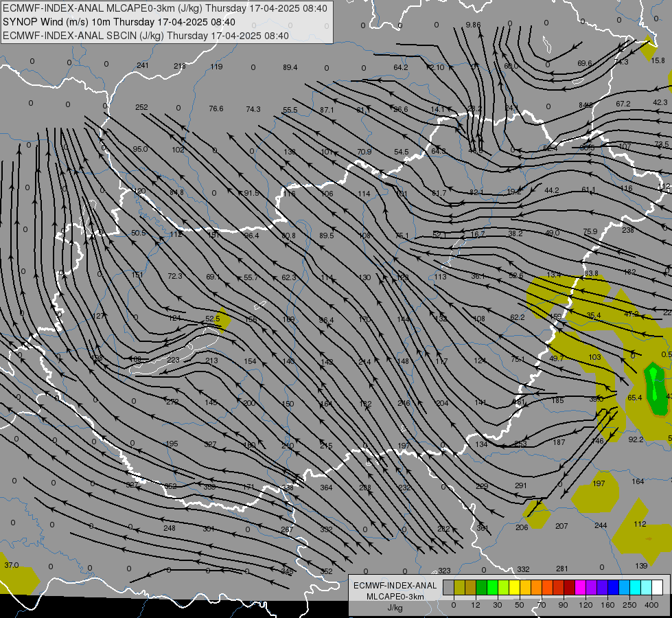The image size is (672, 618).
Task: Click the legend tick value '250'
Action: [x=629, y=605]
